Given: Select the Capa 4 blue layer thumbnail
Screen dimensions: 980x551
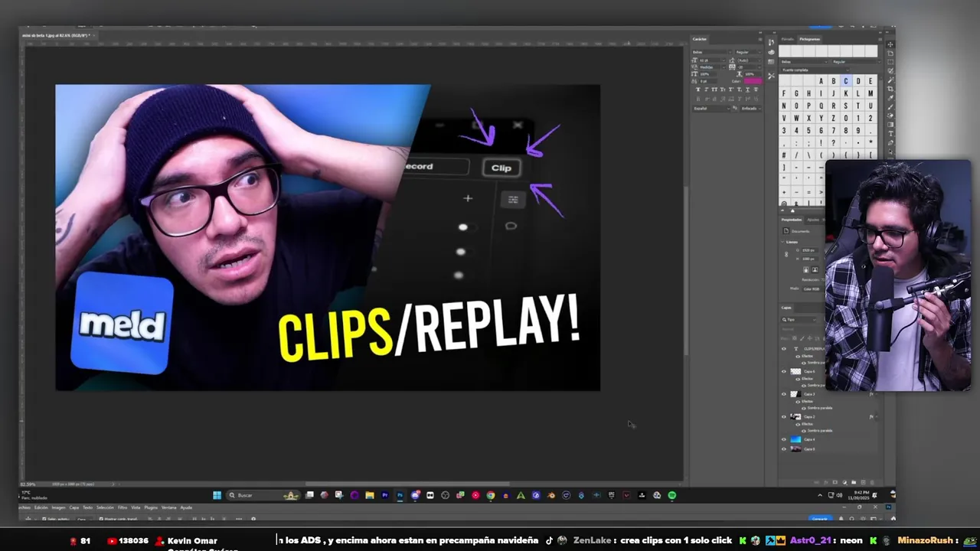Looking at the screenshot, I should 795,439.
